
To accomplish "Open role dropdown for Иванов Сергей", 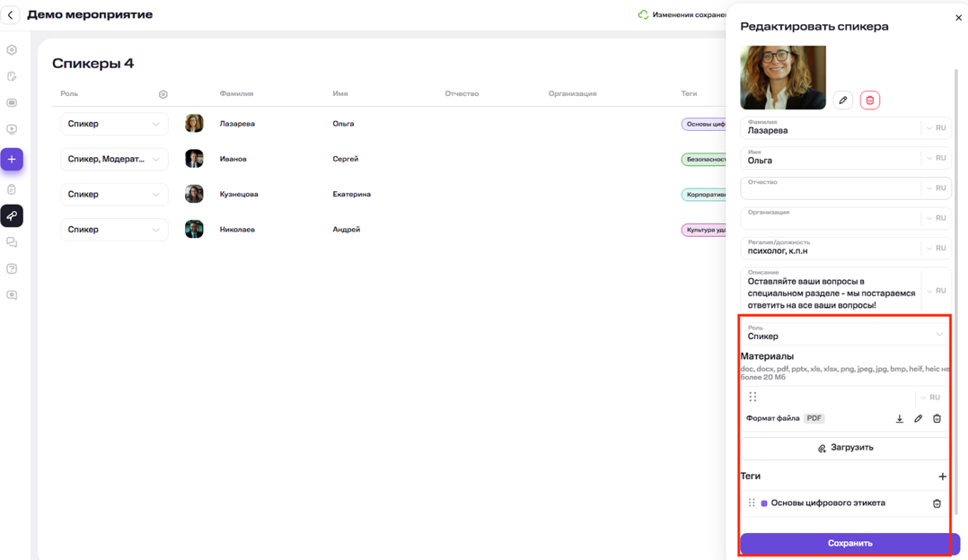I will (x=114, y=159).
